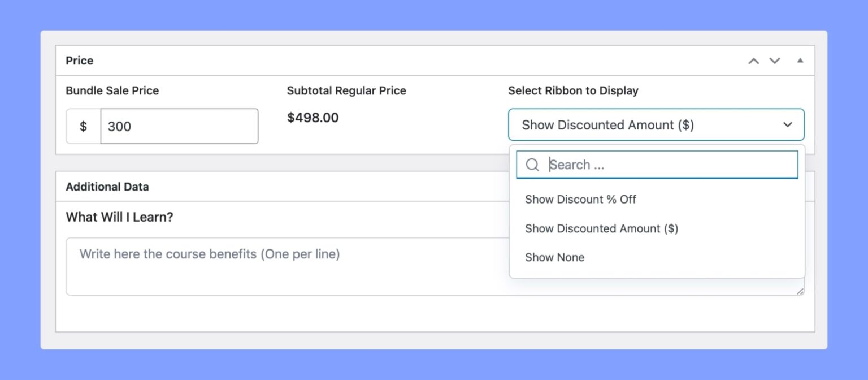The image size is (868, 380).
Task: Move the Price panel up with up-arrow icon
Action: click(753, 61)
